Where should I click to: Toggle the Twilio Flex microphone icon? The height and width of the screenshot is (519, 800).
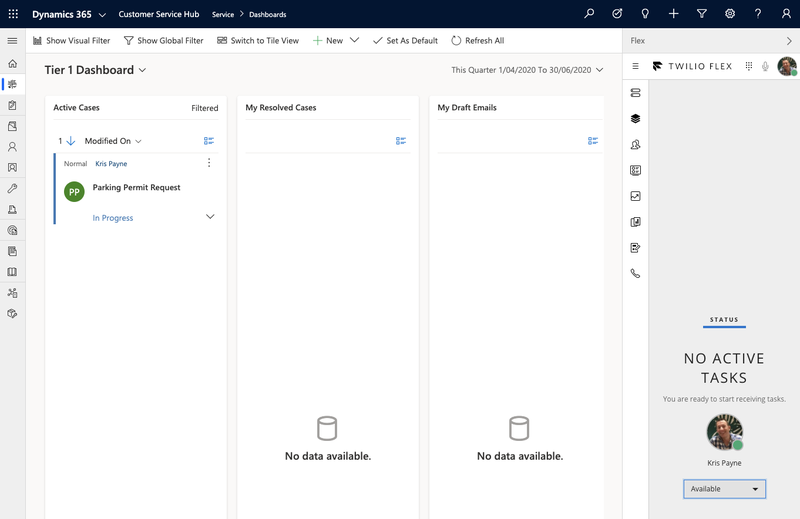(766, 66)
